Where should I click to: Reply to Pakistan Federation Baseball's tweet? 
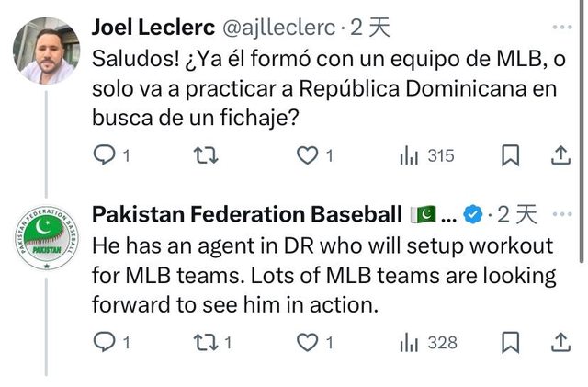point(106,343)
